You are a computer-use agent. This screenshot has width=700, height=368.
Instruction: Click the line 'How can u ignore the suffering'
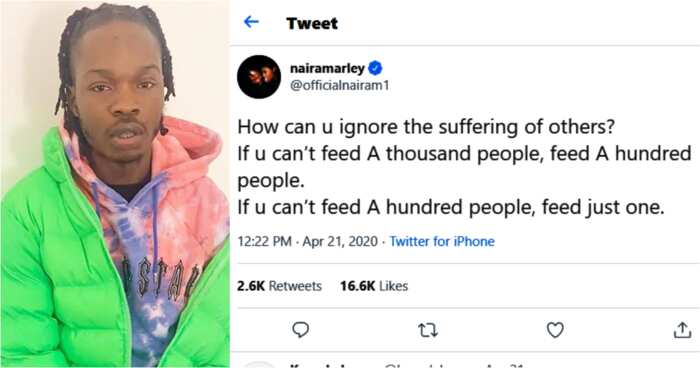(x=426, y=127)
